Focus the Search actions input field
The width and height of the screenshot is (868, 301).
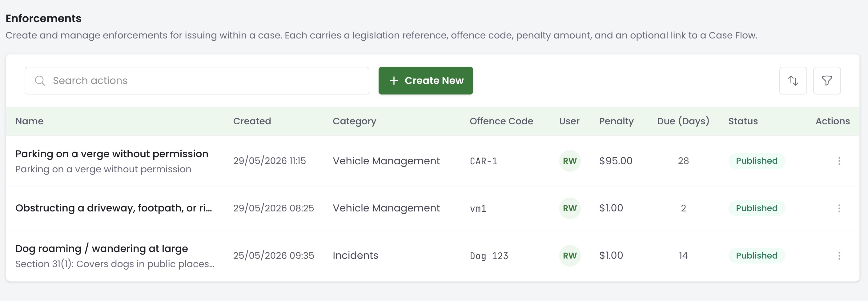point(197,81)
